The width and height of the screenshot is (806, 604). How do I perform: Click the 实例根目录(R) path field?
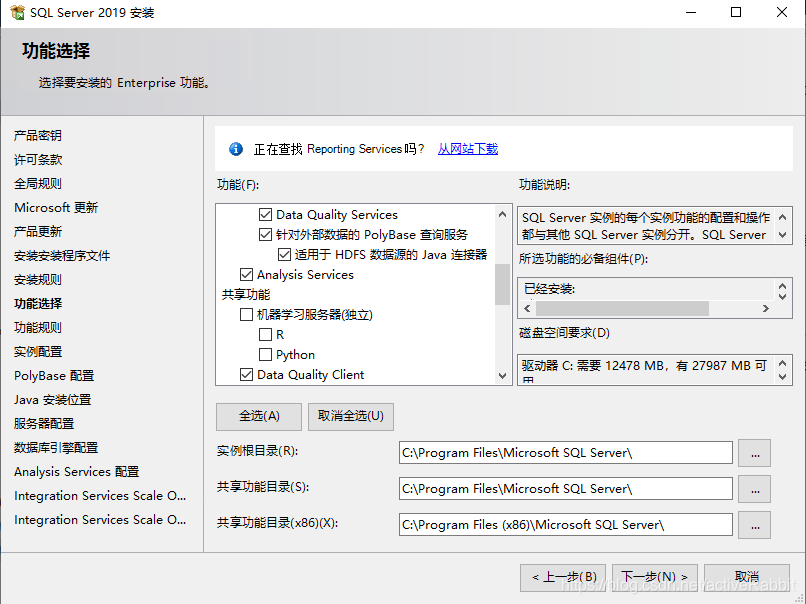(x=565, y=453)
